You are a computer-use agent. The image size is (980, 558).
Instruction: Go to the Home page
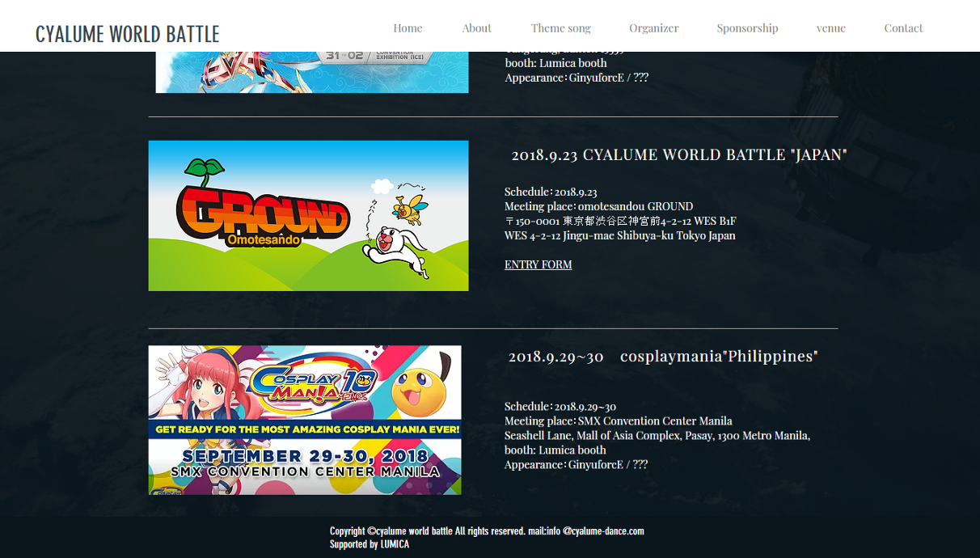tap(408, 28)
